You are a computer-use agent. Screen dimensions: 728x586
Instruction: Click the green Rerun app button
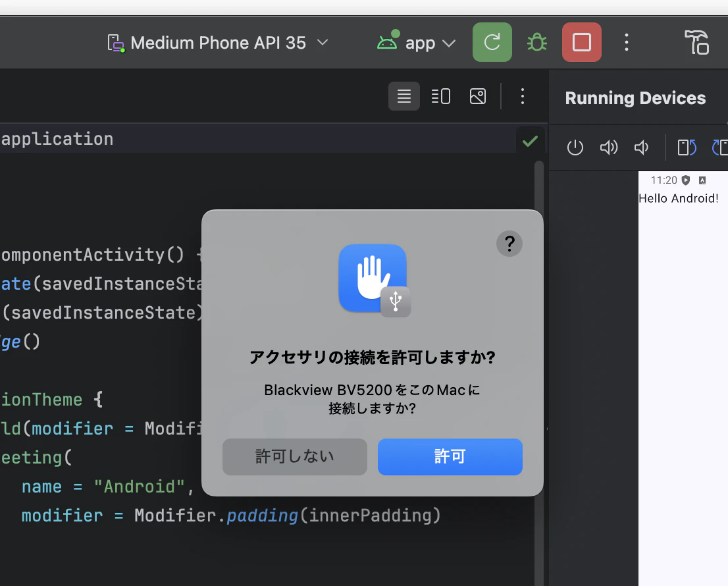pos(492,42)
